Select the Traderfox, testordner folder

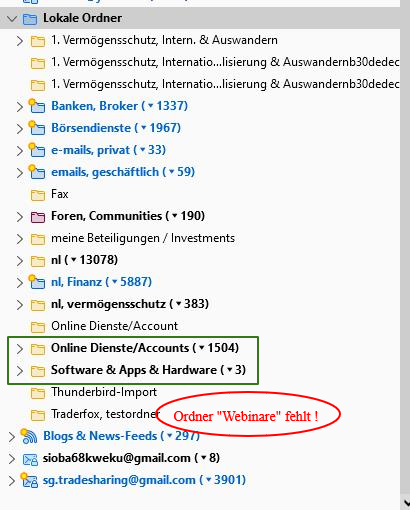(105, 414)
